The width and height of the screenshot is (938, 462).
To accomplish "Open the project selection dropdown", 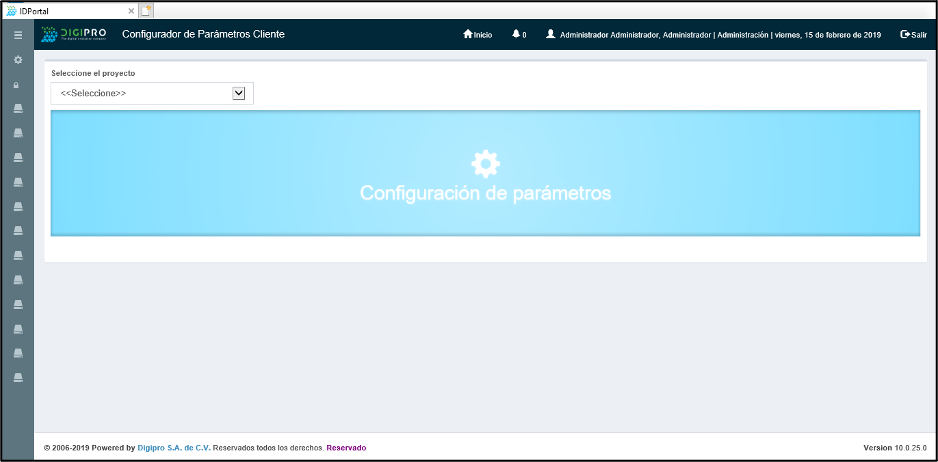I will pyautogui.click(x=152, y=93).
